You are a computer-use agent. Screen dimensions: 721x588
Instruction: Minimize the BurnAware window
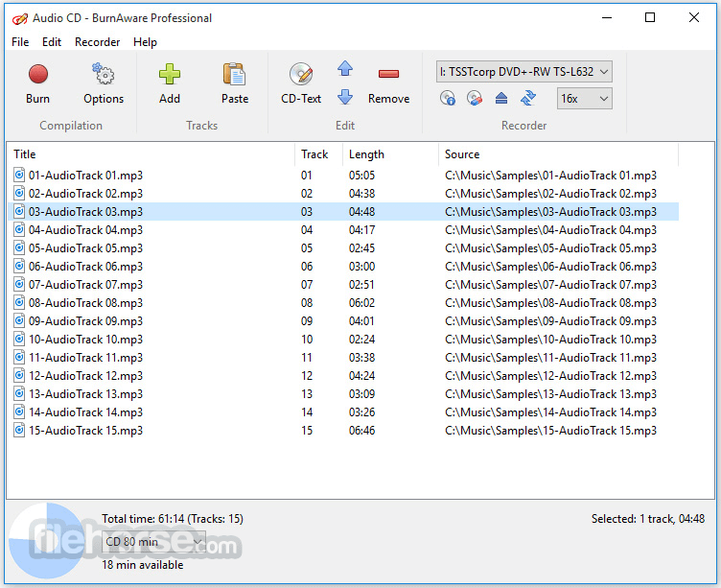(x=607, y=18)
